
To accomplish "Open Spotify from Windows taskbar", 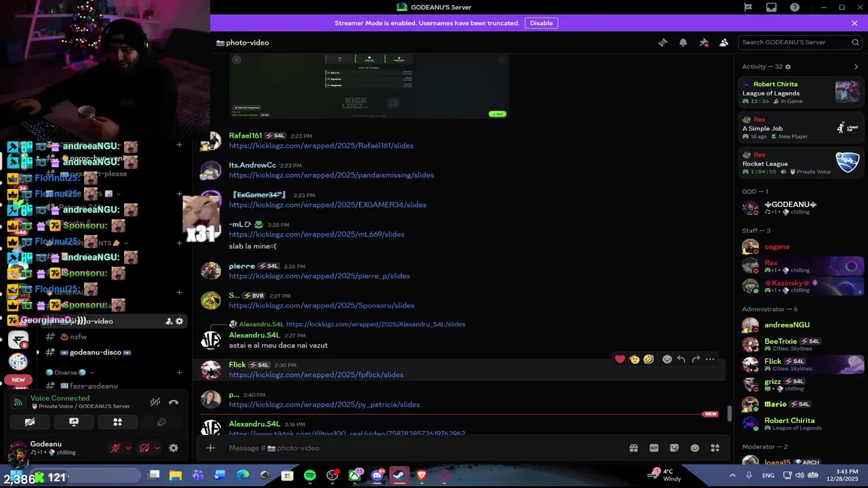I will pyautogui.click(x=310, y=476).
